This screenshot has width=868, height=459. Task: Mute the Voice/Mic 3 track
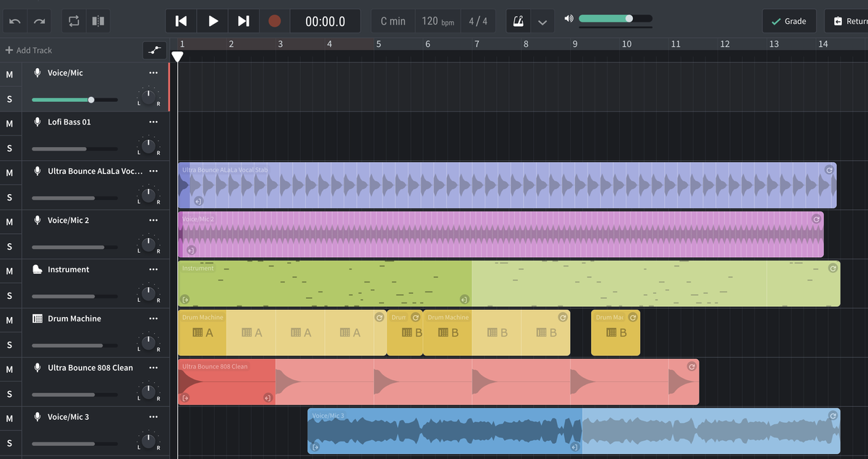9,419
